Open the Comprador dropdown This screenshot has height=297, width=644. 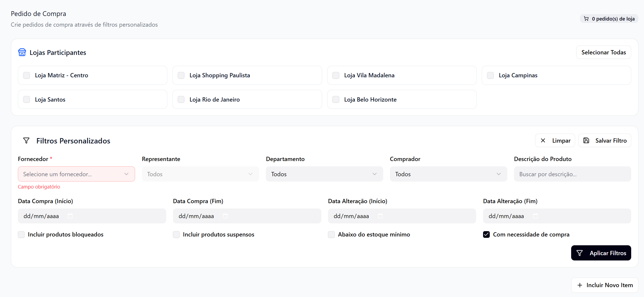(x=448, y=174)
